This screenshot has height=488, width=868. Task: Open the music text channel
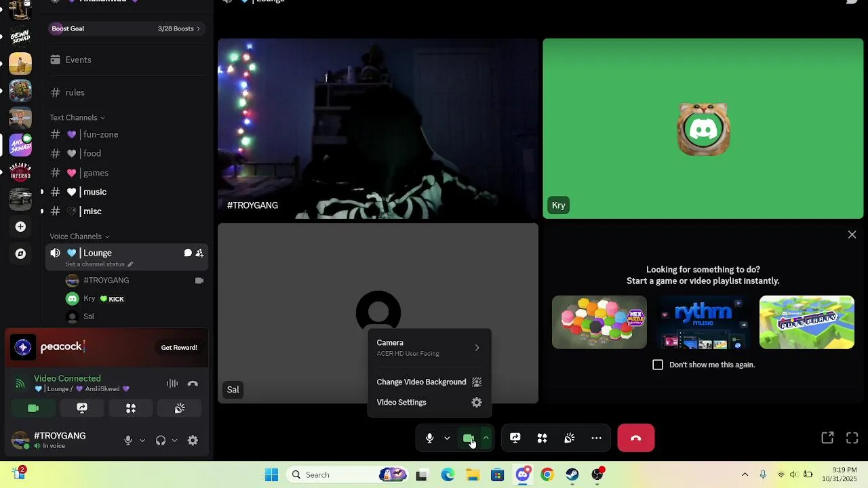[126, 192]
